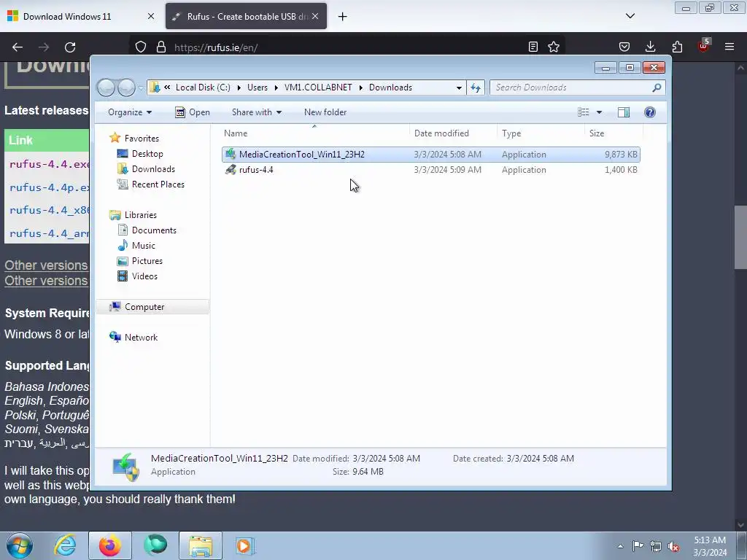Open the Windows Start menu

[x=20, y=545]
